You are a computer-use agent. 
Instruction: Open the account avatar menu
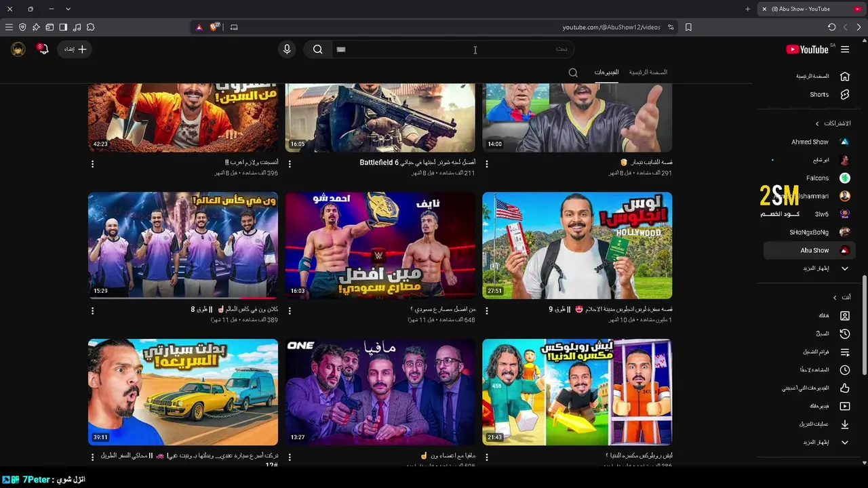pos(18,49)
